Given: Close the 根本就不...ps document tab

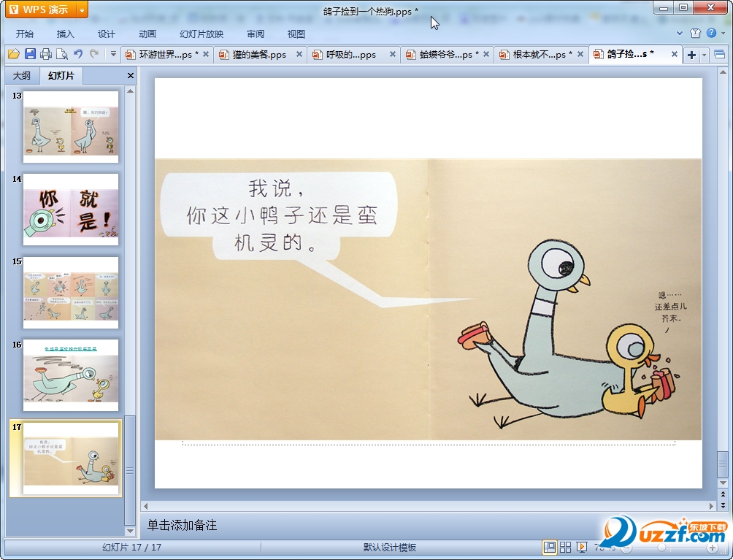Looking at the screenshot, I should (580, 54).
